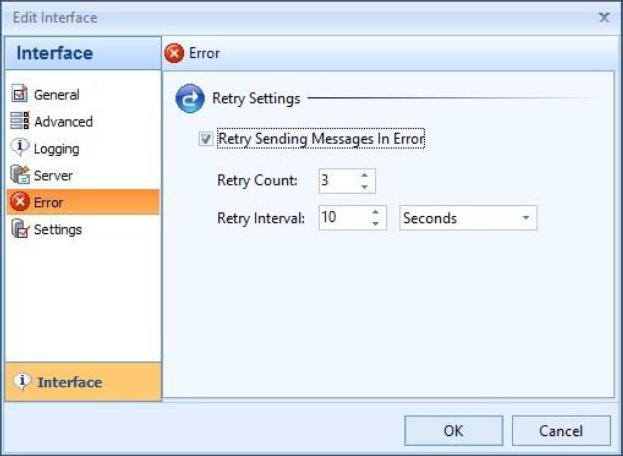Select the Interface bar at sidebar bottom
The width and height of the screenshot is (623, 456).
click(82, 382)
